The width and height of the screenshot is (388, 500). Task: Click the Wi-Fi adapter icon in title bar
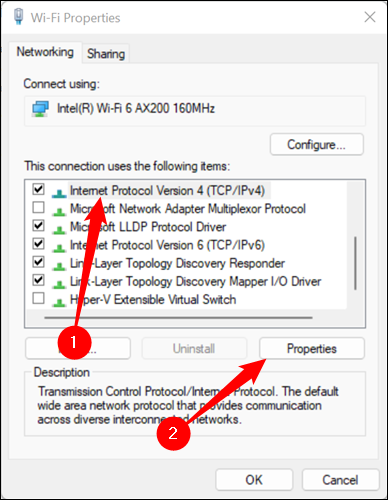(x=19, y=16)
